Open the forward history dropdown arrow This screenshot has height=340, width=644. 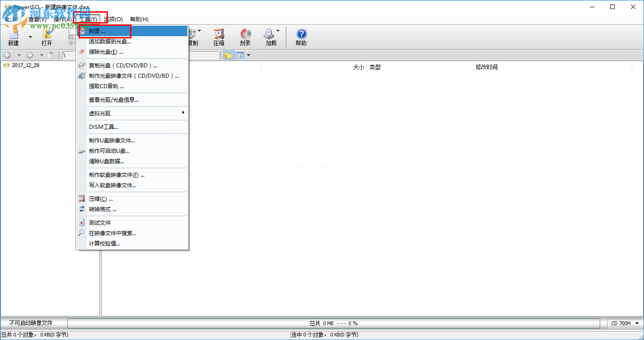point(42,55)
